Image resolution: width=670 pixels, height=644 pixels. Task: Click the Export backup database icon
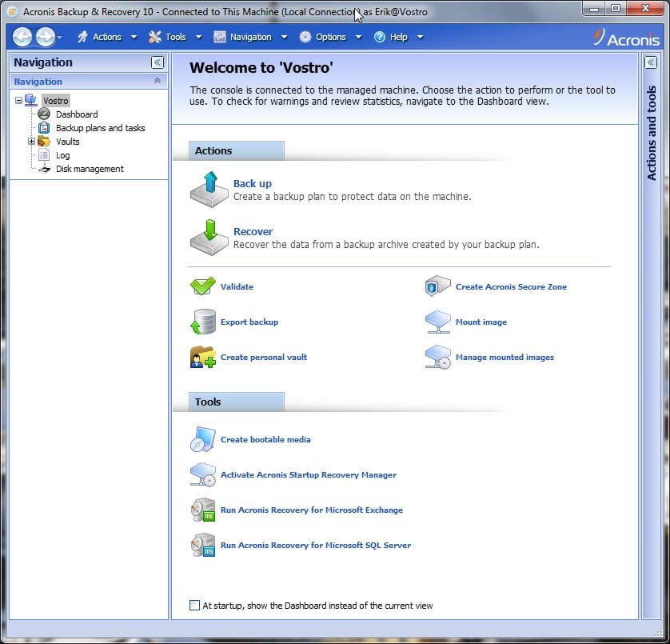tap(203, 322)
